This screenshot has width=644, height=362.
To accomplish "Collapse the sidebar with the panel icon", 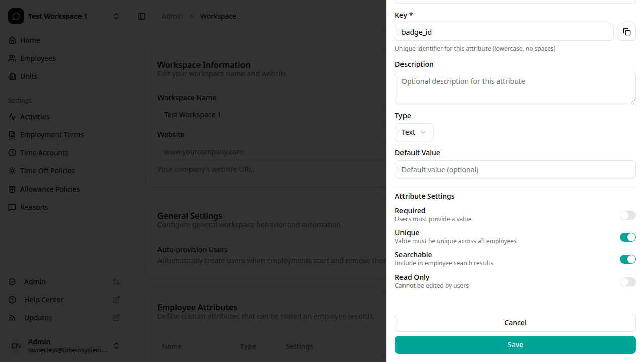I will [x=142, y=16].
